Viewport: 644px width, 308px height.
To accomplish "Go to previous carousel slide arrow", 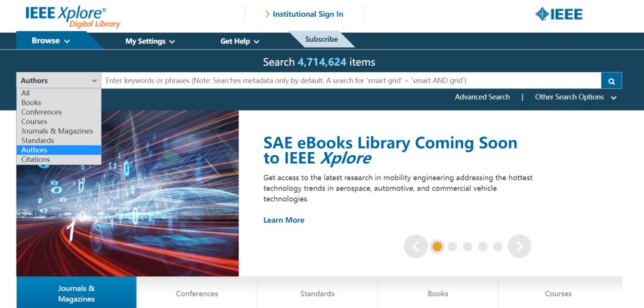I will 415,247.
